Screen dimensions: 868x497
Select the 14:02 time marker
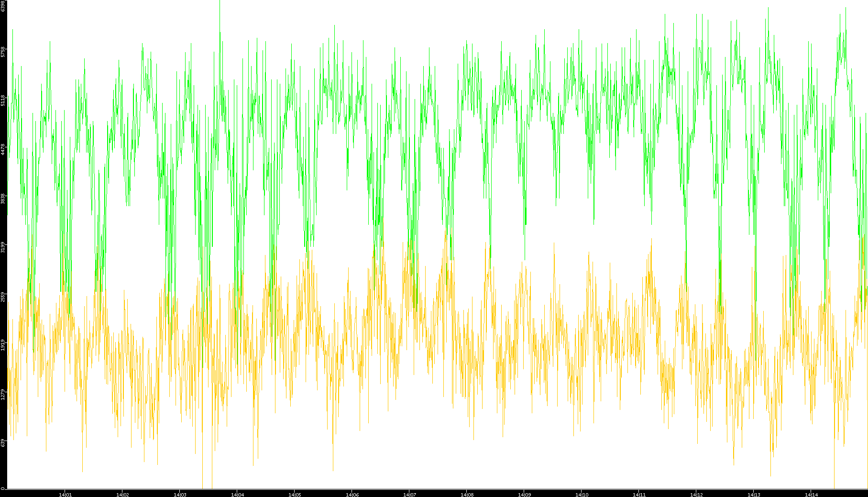[x=122, y=494]
